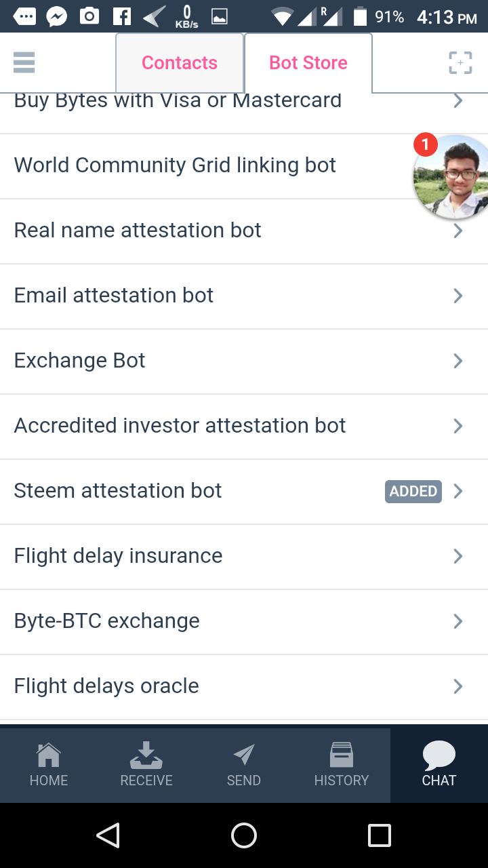
Task: Tap the QR code scan icon
Action: pyautogui.click(x=460, y=63)
